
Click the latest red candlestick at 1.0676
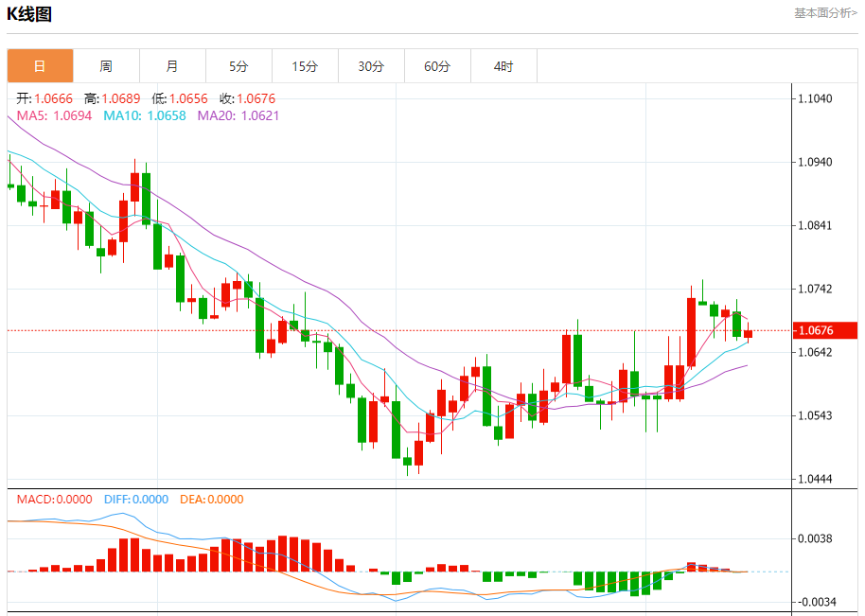pos(748,334)
